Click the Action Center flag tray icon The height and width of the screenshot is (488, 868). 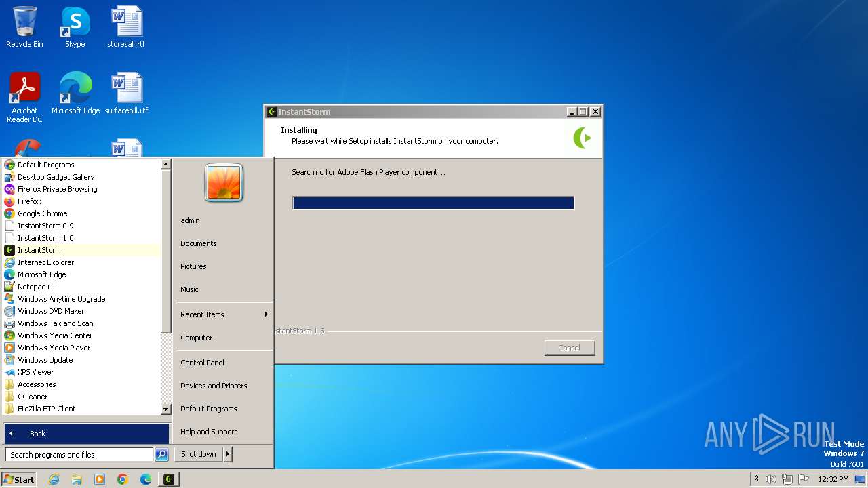point(804,479)
